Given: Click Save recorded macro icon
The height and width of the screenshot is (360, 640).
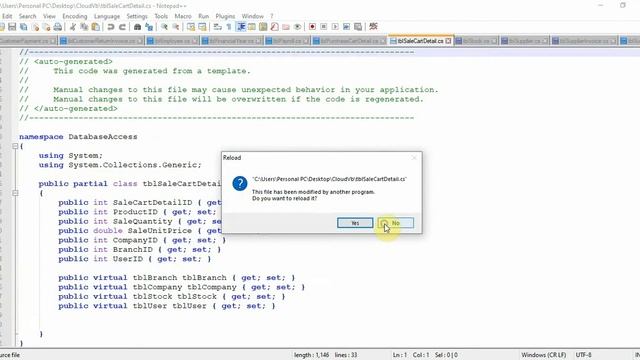Looking at the screenshot, I should tap(358, 27).
